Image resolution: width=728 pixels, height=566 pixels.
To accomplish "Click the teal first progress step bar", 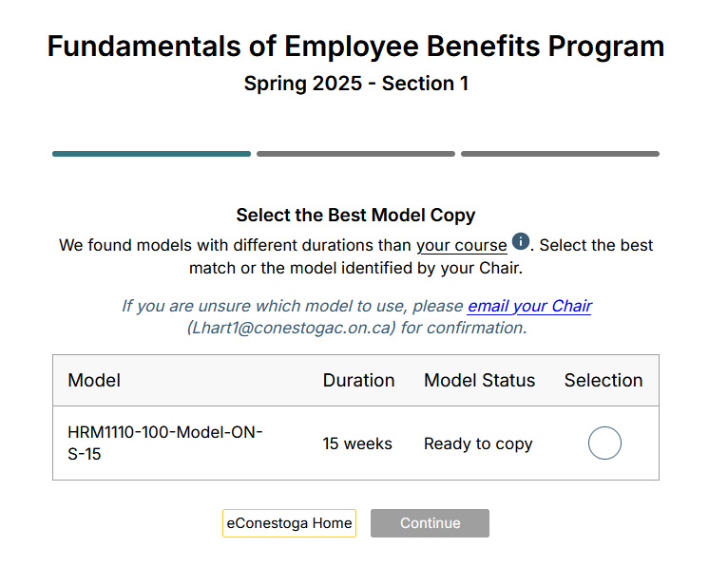I will coord(151,154).
